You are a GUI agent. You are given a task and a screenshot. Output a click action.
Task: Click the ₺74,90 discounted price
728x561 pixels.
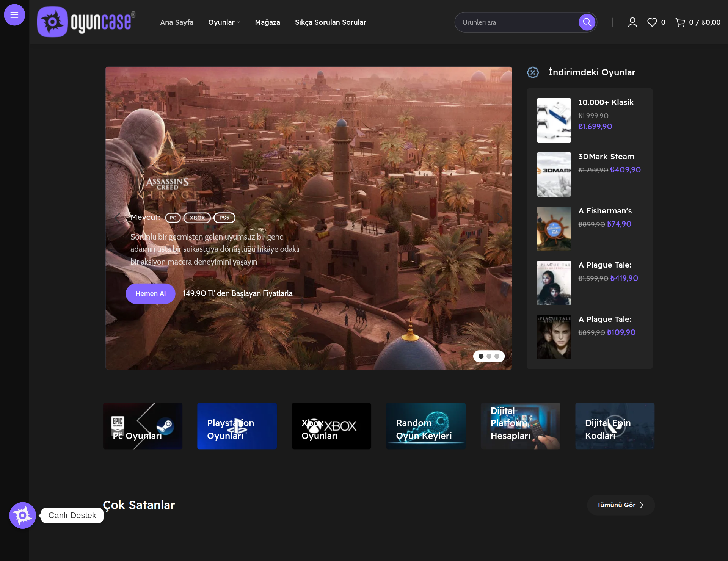coord(619,224)
